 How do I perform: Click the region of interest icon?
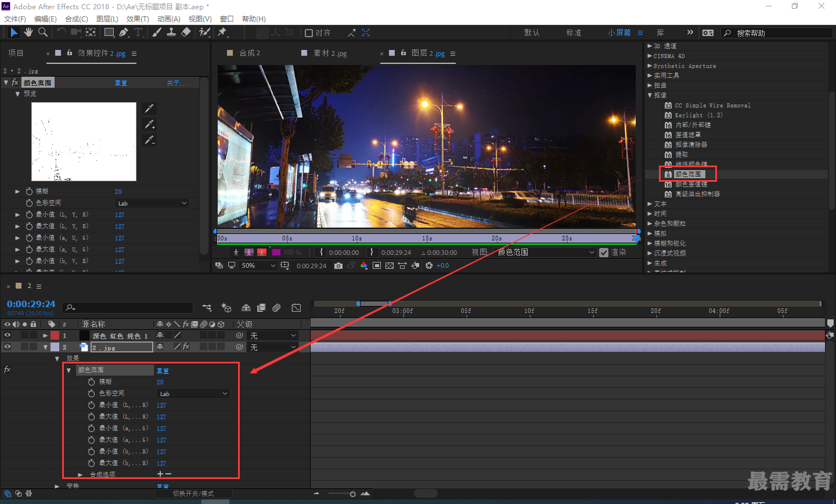click(377, 265)
